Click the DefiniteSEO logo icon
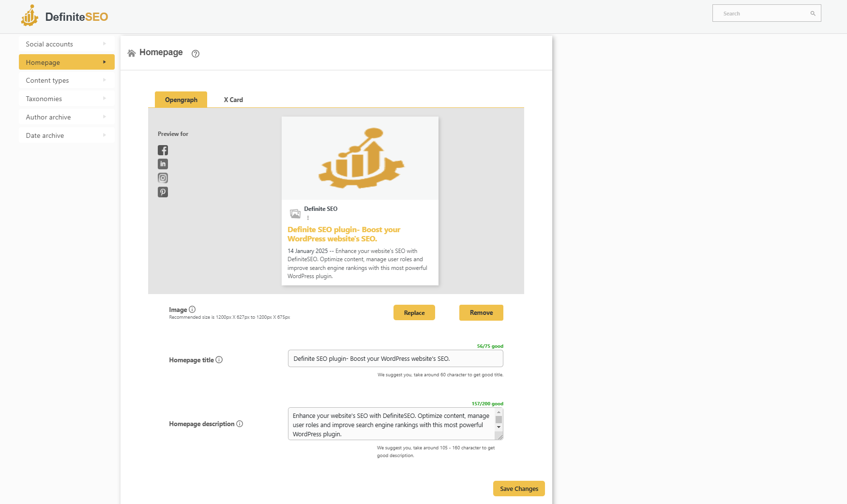The width and height of the screenshot is (847, 504). (x=30, y=15)
